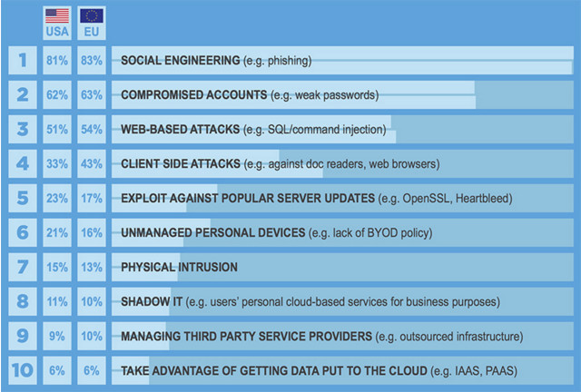Select the EU 17% server updates exploit value

click(x=92, y=198)
